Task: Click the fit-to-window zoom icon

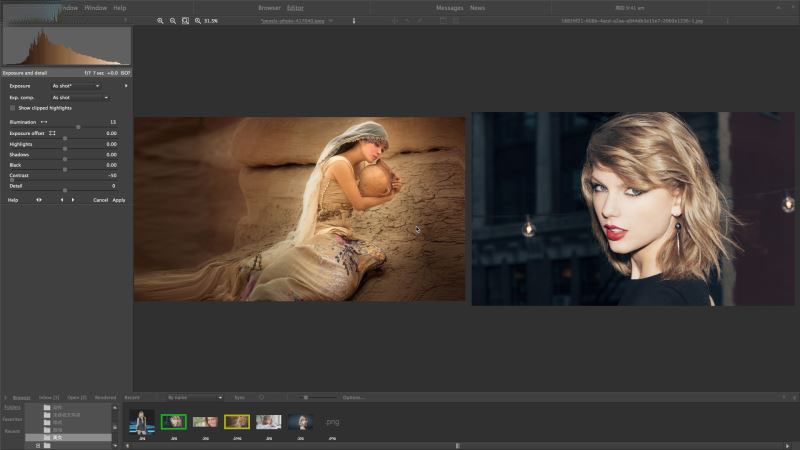Action: pyautogui.click(x=185, y=21)
